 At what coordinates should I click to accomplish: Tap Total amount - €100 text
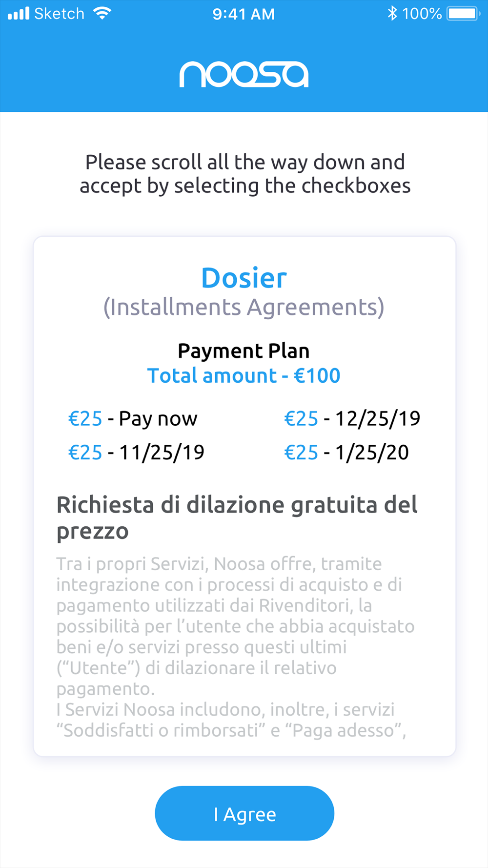coord(244,375)
